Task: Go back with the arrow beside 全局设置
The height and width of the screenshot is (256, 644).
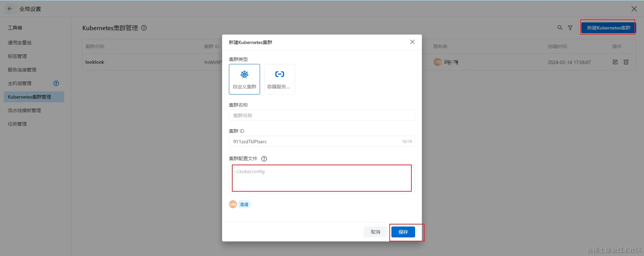Action: (x=10, y=9)
